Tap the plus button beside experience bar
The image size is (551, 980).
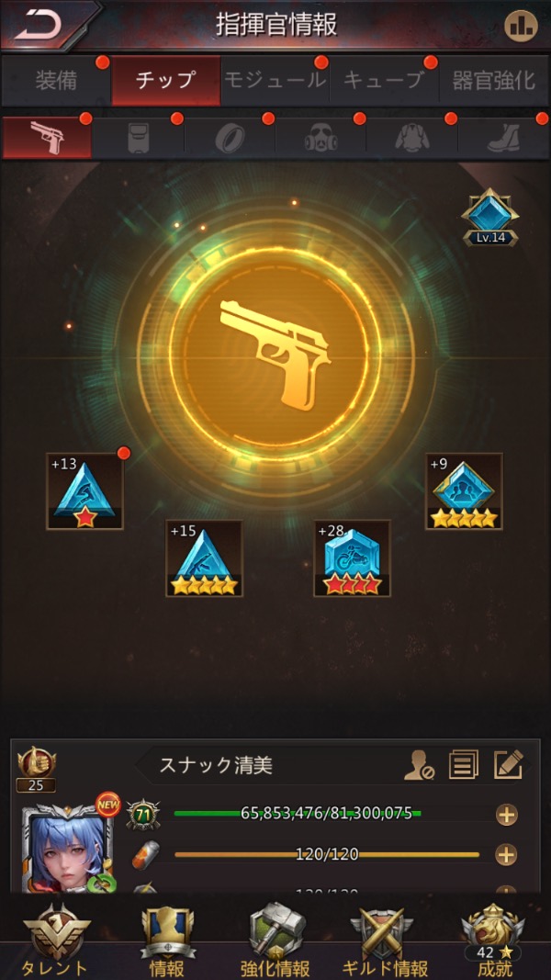tap(507, 815)
